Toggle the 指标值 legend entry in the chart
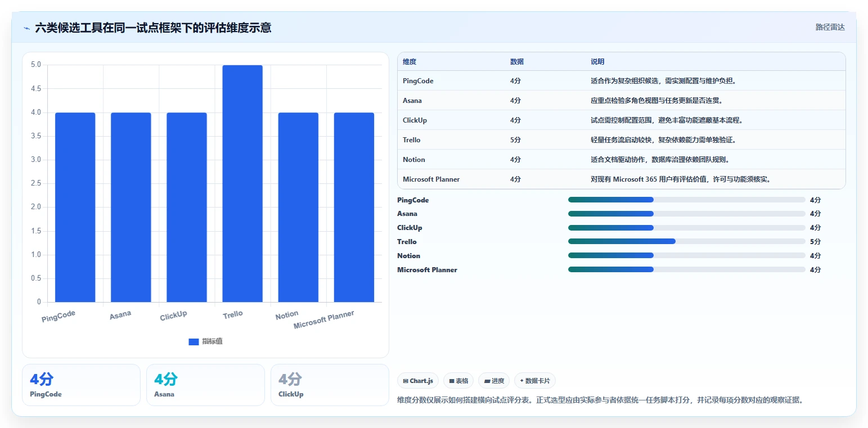The image size is (868, 428). coord(205,341)
